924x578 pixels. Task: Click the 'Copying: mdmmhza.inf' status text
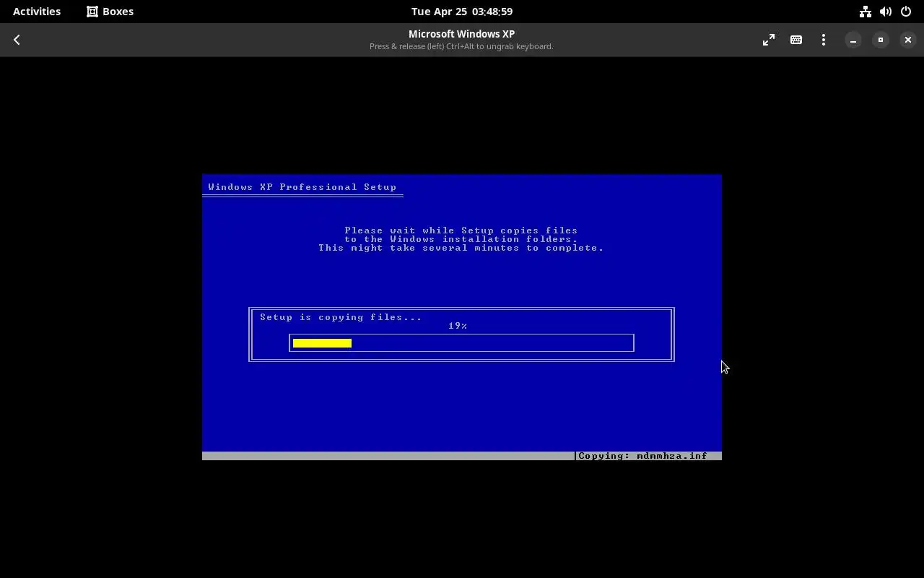(642, 456)
